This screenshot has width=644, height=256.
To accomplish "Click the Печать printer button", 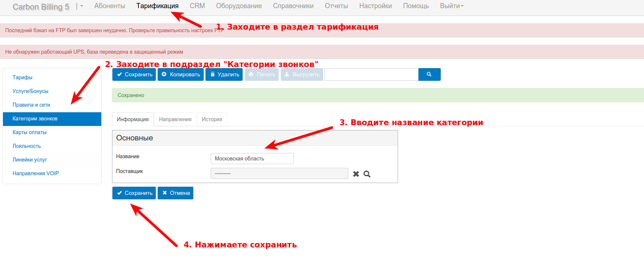I will tap(262, 74).
